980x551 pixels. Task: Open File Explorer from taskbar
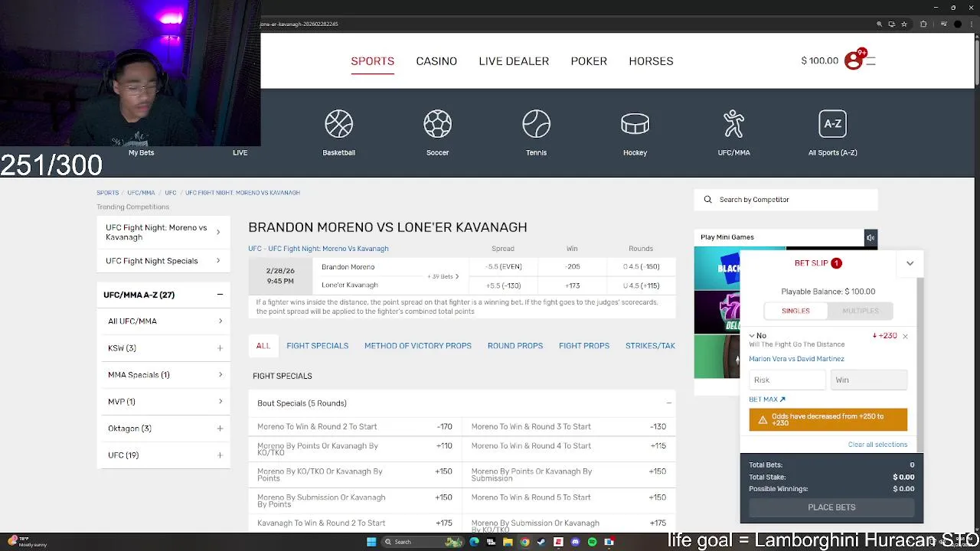pyautogui.click(x=508, y=542)
